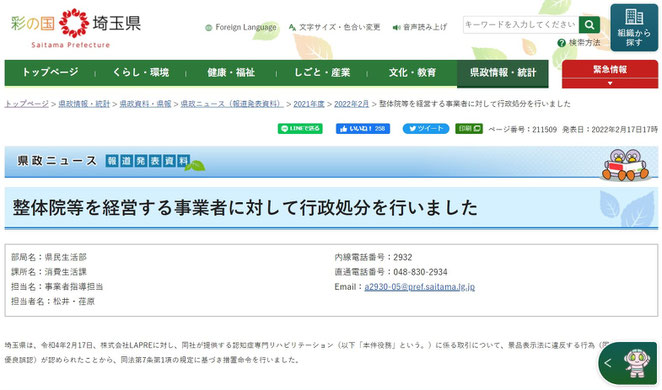Viewport: 662px width, 390px height.
Task: Click the 県政ニュース banner heading
Action: [57, 161]
